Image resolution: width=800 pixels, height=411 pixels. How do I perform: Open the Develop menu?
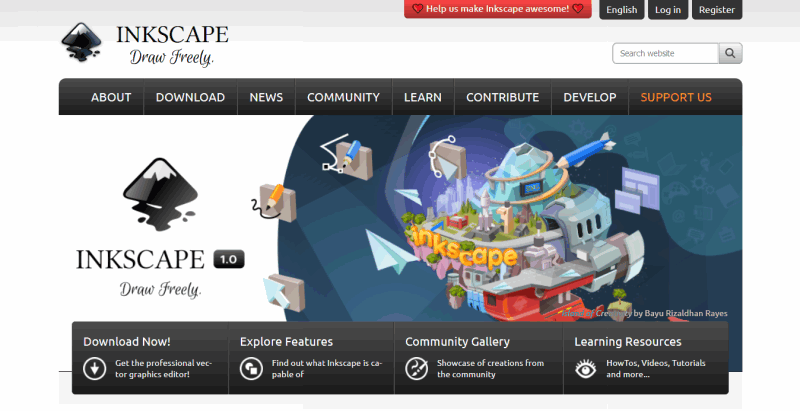[x=590, y=97]
